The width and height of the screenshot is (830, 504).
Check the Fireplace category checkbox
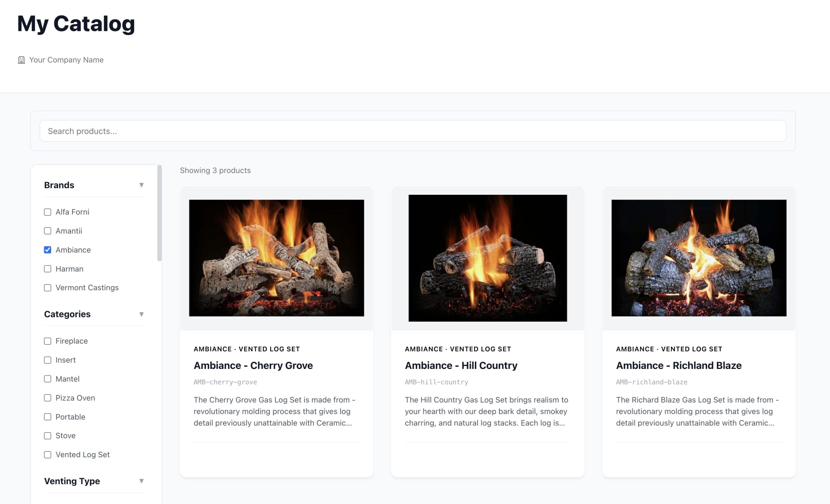[48, 341]
